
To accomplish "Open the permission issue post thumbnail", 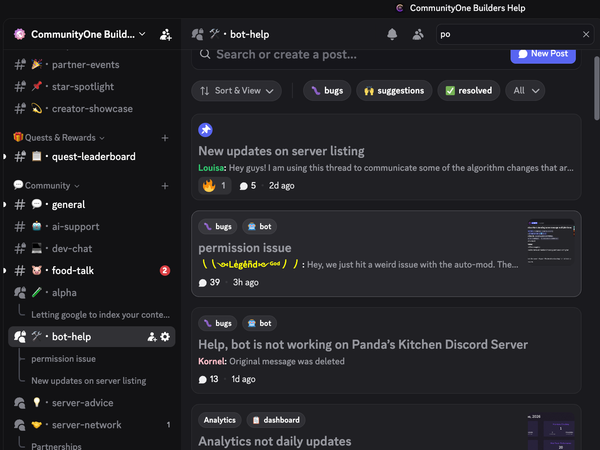I will [551, 242].
